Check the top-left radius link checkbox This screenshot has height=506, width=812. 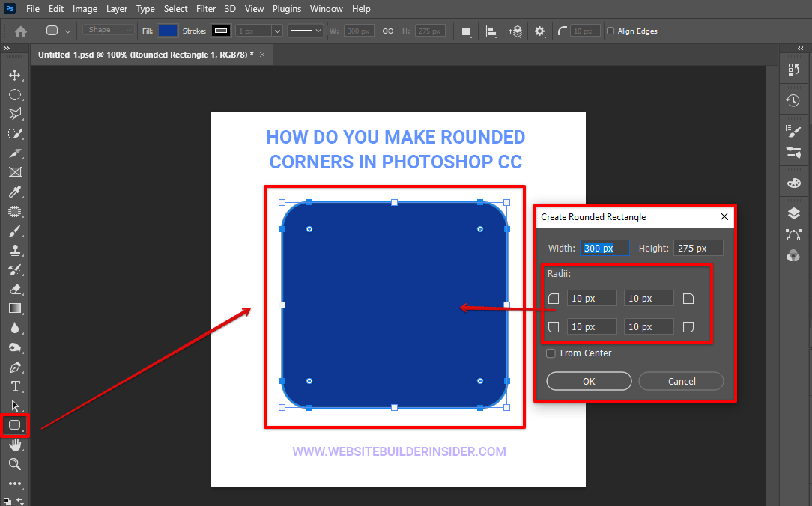pyautogui.click(x=554, y=298)
